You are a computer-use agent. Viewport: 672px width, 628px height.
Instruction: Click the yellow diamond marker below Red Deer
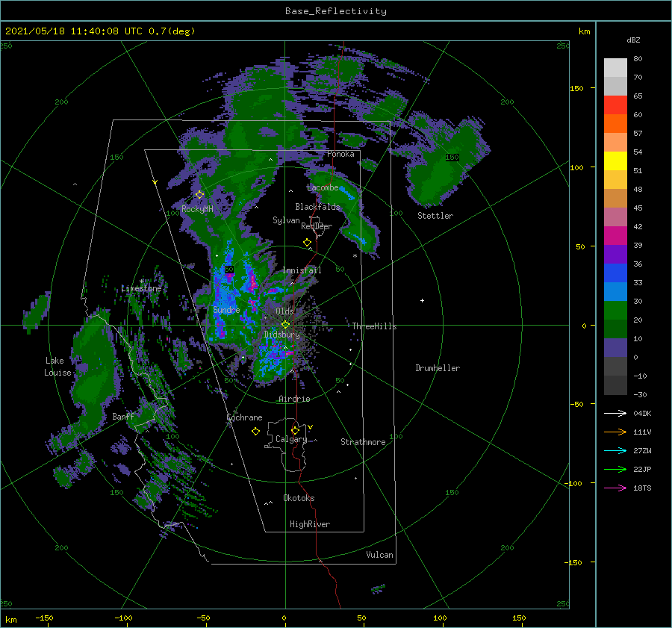307,243
